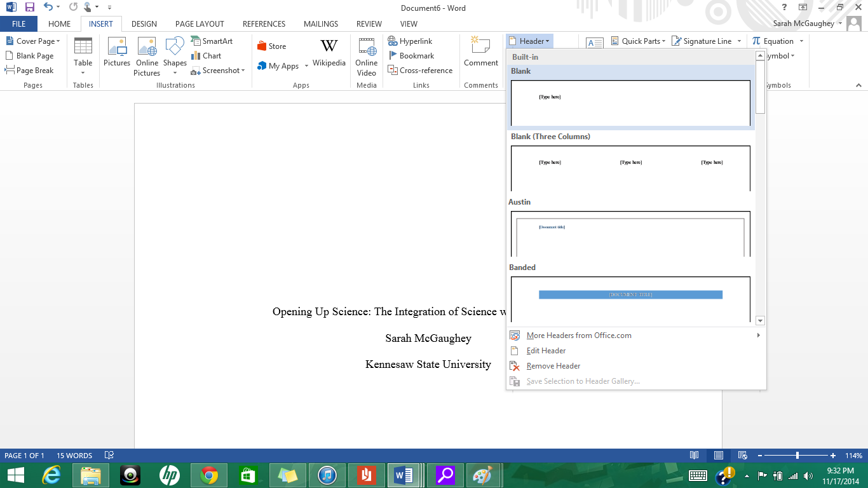
Task: Click the zoom out minus button
Action: [759, 456]
